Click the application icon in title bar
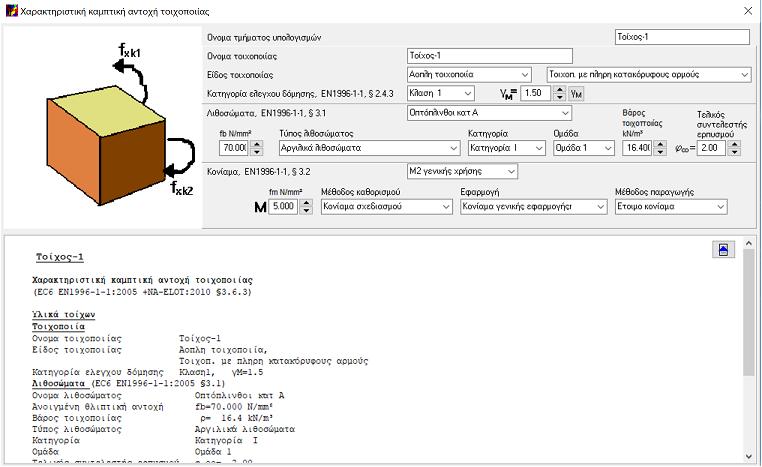Screen dimensions: 762x467 (11, 11)
